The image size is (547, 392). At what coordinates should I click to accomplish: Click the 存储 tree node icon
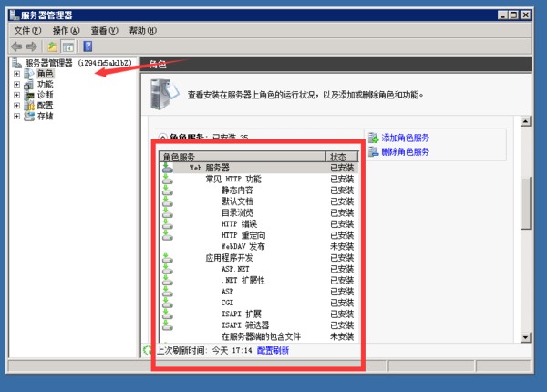pyautogui.click(x=29, y=116)
